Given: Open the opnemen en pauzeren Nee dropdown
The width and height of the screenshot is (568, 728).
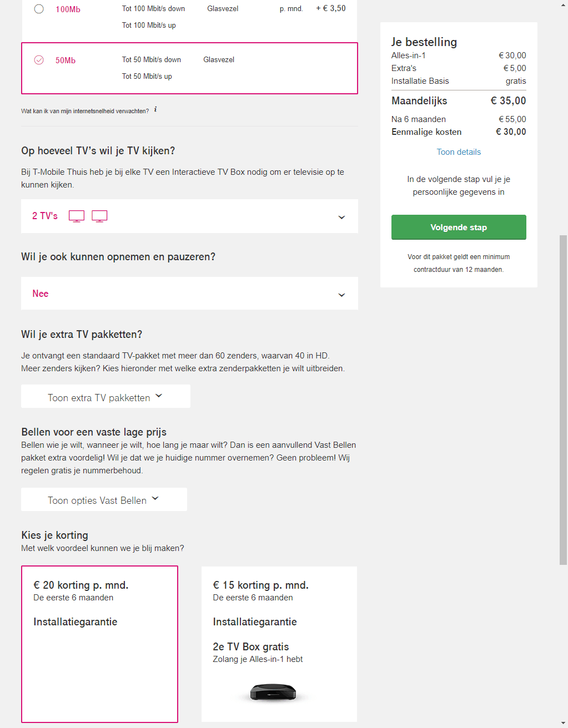Looking at the screenshot, I should [189, 294].
